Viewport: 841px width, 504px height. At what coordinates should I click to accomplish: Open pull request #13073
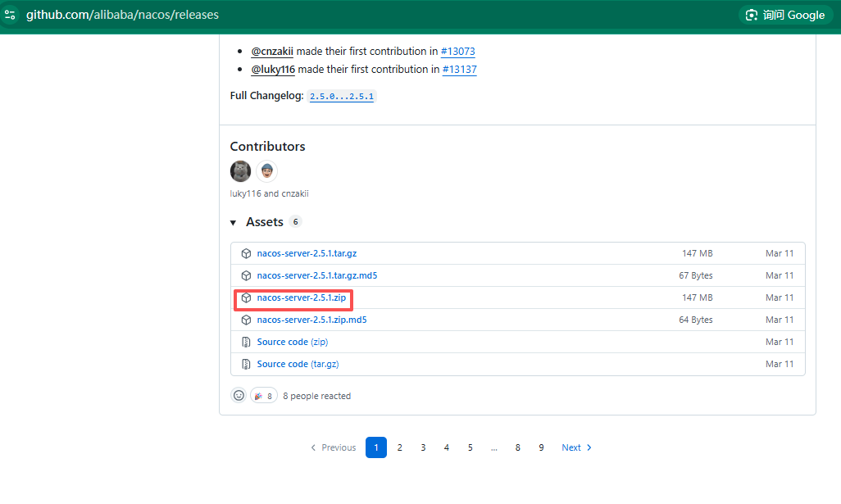[x=457, y=52]
